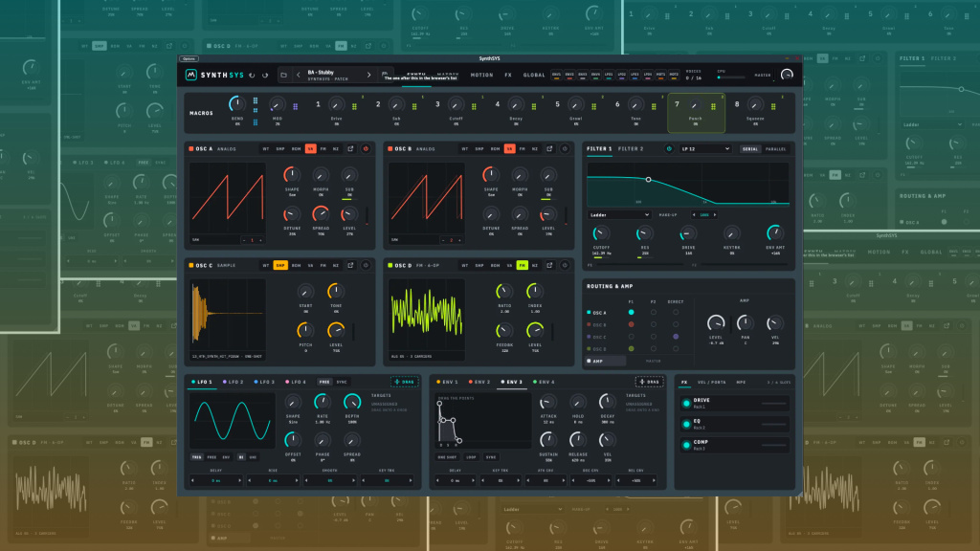Toggle OSC A power button
This screenshot has height=551, width=980.
[x=366, y=148]
